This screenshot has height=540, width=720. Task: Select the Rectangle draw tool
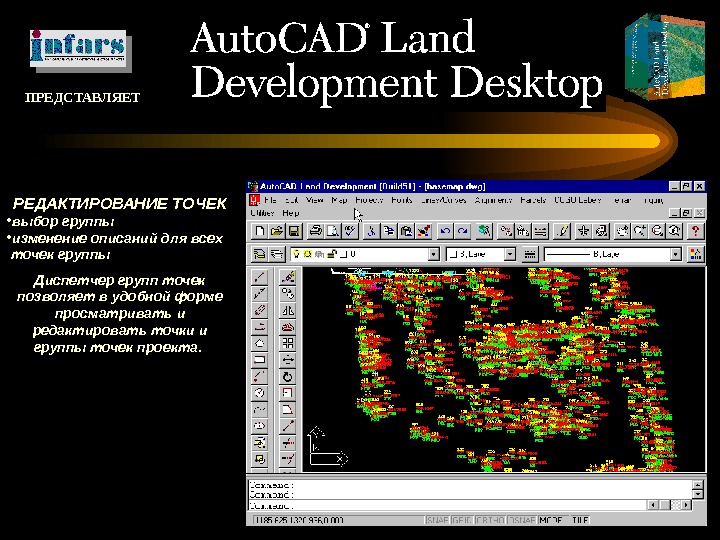point(259,360)
